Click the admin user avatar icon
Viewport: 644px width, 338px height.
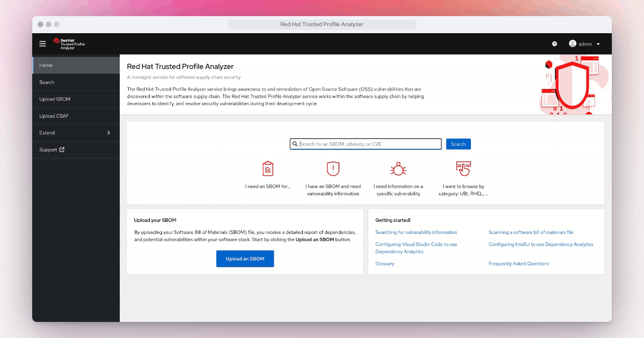573,44
